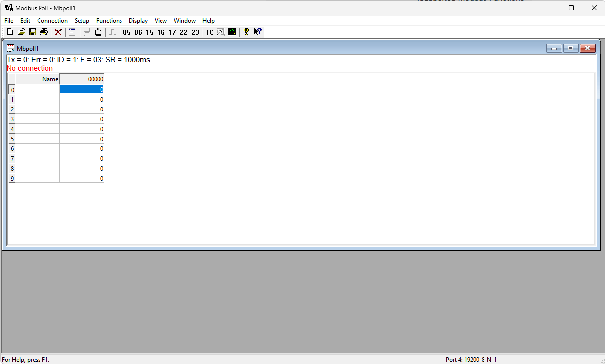The width and height of the screenshot is (605, 364).
Task: Click the disconnect device icon
Action: 98,32
